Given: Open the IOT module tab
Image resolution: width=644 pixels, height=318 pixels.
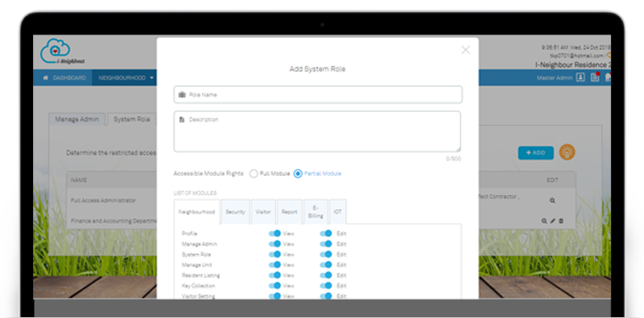Looking at the screenshot, I should (337, 212).
